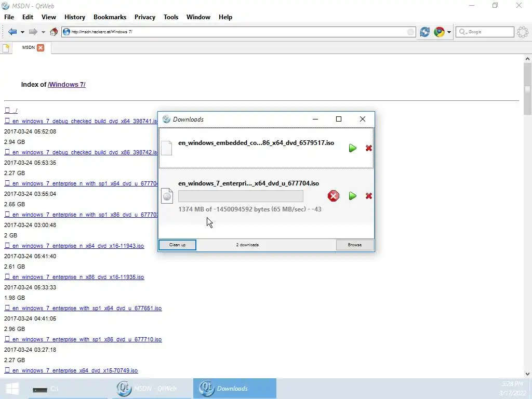This screenshot has width=532, height=399.
Task: Open the Privacy menu
Action: coord(145,17)
